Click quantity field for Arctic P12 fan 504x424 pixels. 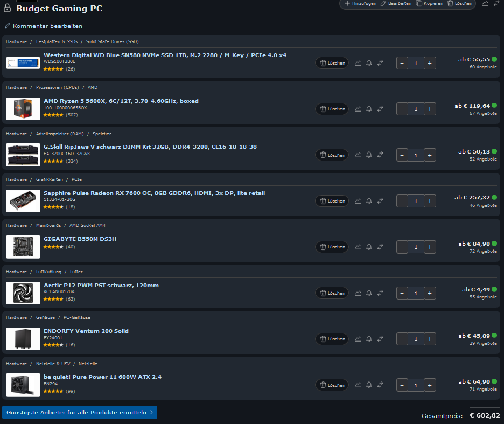tap(416, 293)
